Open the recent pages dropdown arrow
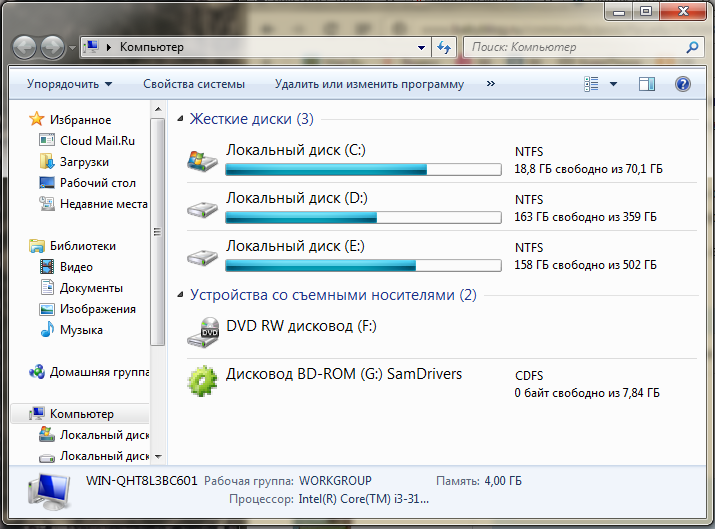This screenshot has width=715, height=529. coord(72,47)
